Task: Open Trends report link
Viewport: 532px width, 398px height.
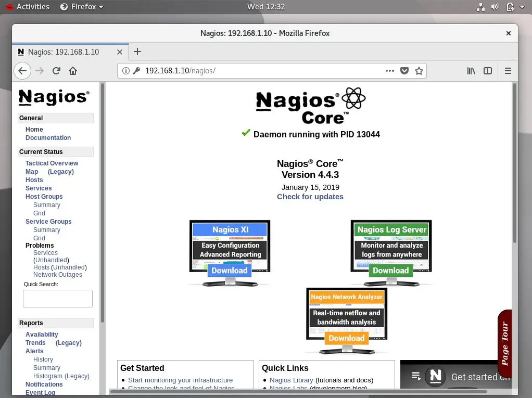Action: (x=35, y=343)
